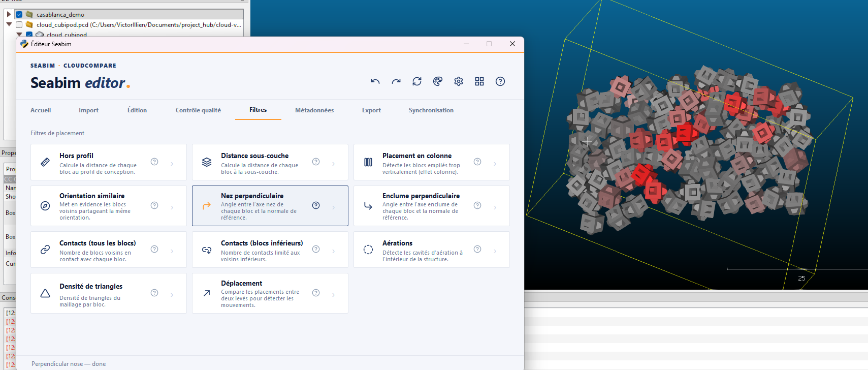Click the refresh icon in Seabim toolbar

pos(417,81)
